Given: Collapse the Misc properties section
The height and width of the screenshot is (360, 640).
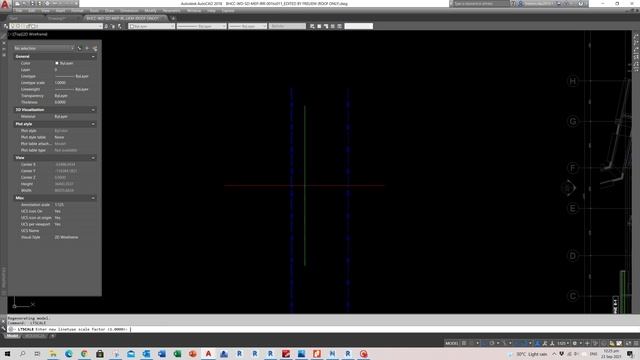Looking at the screenshot, I should [x=93, y=198].
